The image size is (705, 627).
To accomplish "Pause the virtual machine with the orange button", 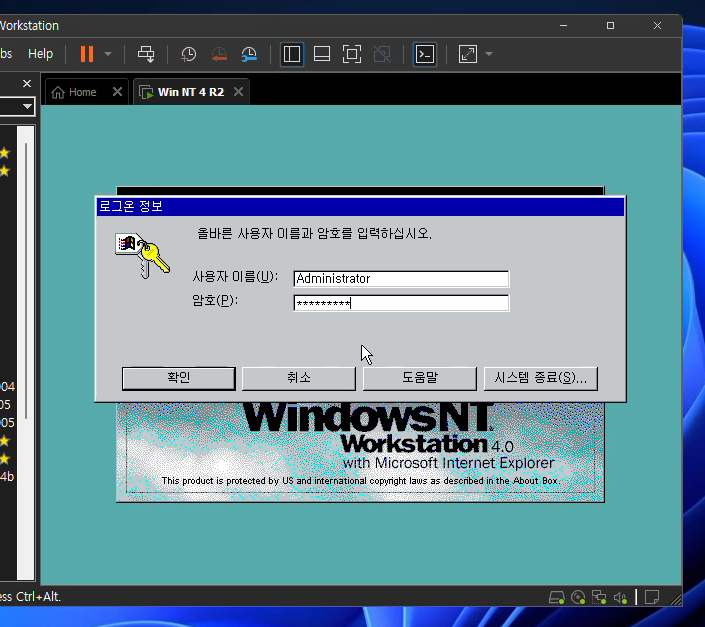I will pos(87,54).
